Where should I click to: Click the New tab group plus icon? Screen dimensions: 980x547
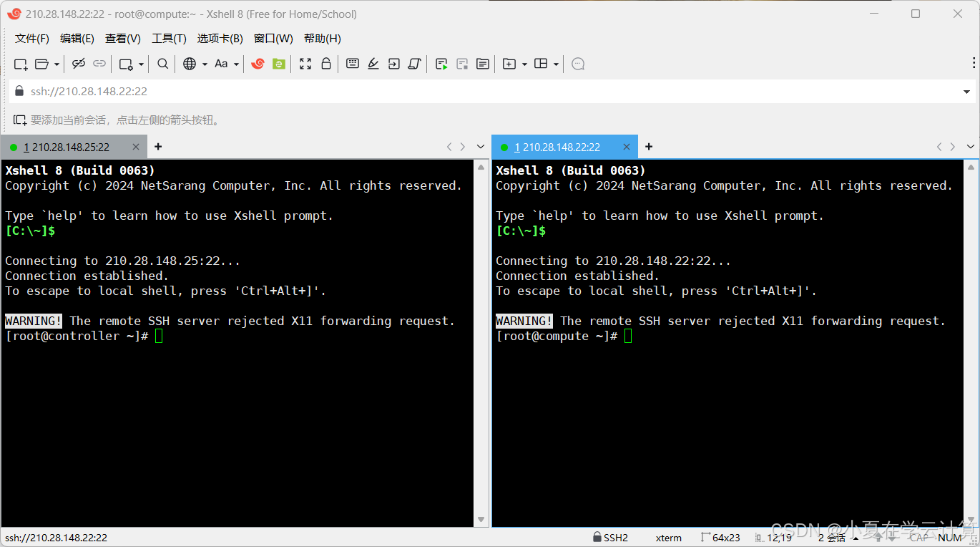tap(509, 64)
